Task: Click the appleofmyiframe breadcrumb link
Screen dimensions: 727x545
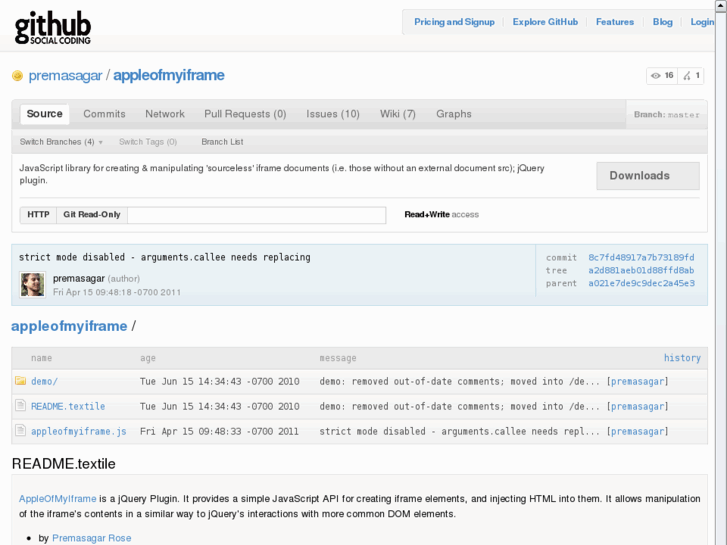Action: click(69, 326)
